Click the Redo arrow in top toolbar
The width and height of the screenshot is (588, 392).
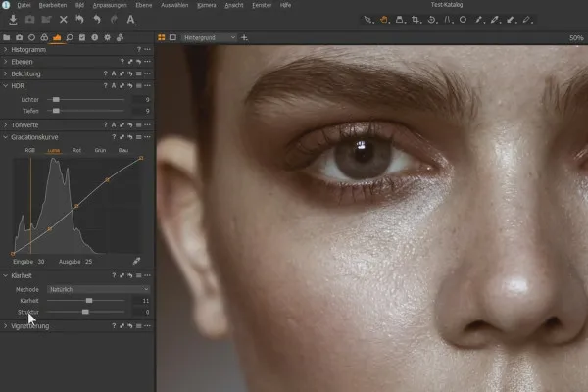114,19
